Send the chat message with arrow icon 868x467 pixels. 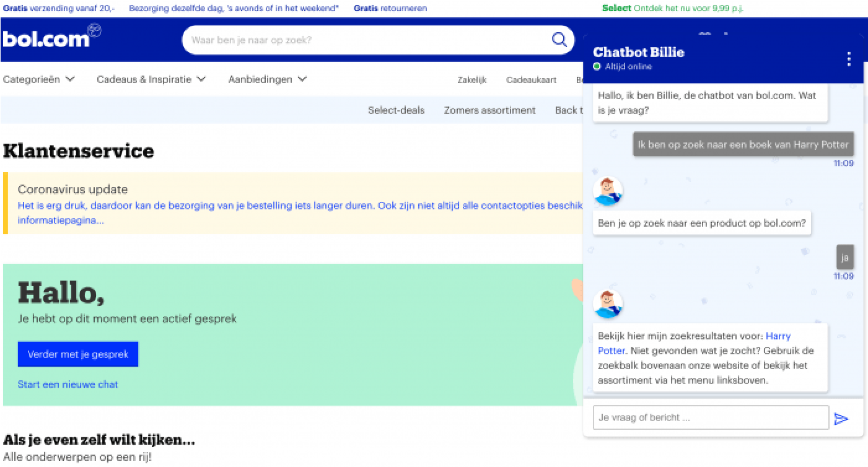(841, 419)
